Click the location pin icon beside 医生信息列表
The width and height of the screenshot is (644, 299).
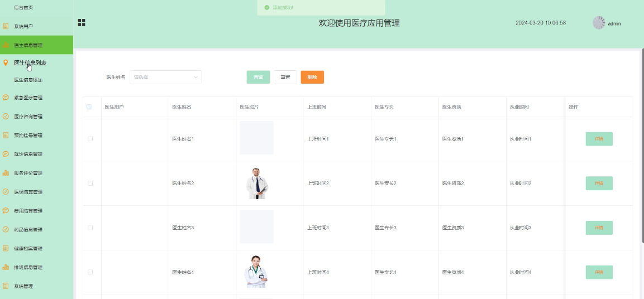tap(6, 62)
